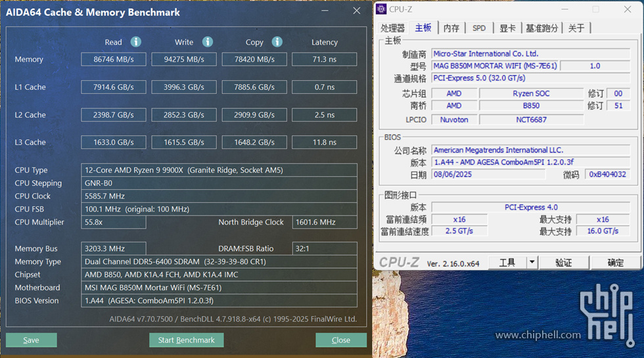Viewport: 644px width, 358px height.
Task: Switch to the 处理器 tab in CPU-Z
Action: [393, 28]
